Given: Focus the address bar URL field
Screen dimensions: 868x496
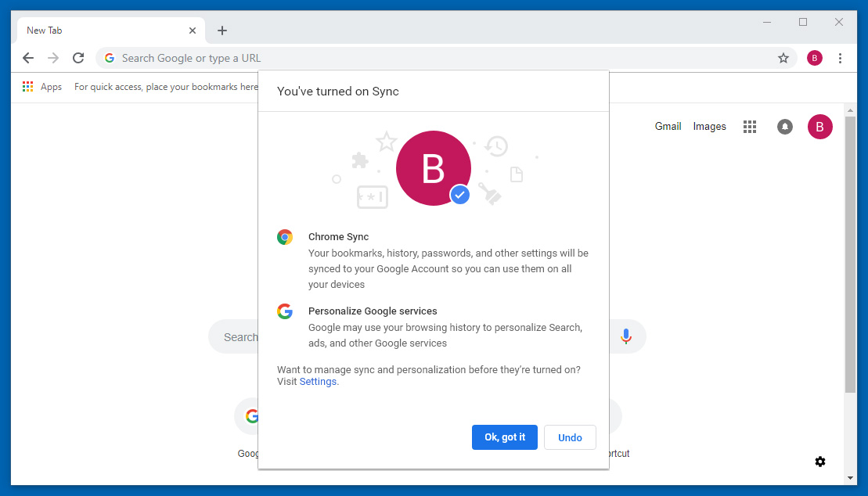Looking at the screenshot, I should (x=445, y=58).
